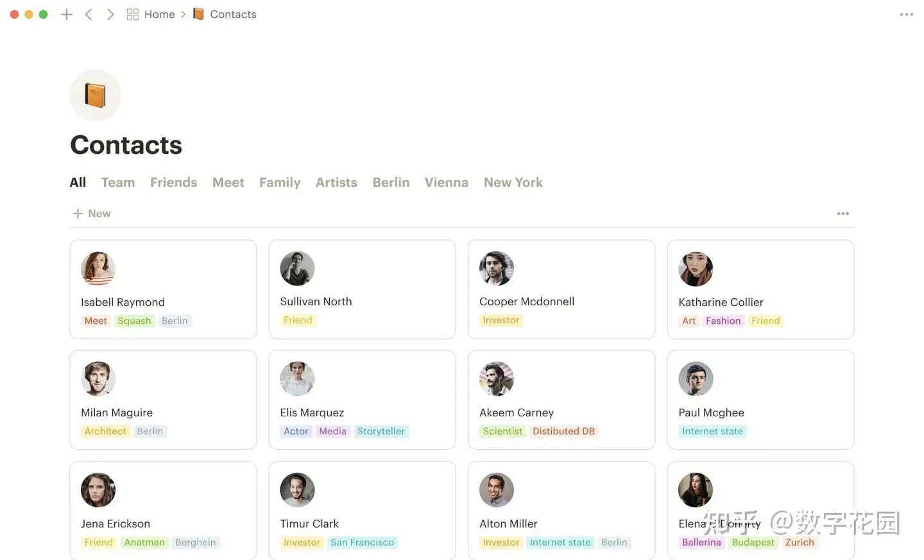Switch to the Berlin view tab
Viewport: 924px width, 560px height.
tap(391, 182)
